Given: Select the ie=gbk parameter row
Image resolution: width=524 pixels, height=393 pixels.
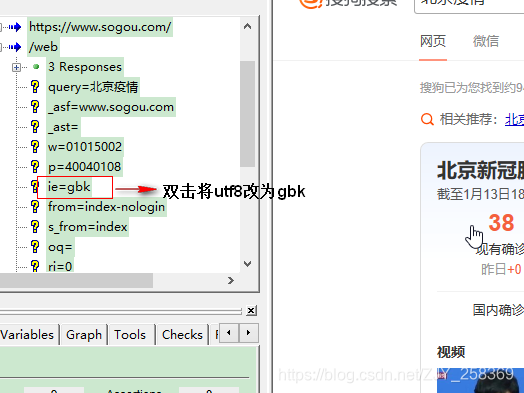Looking at the screenshot, I should pyautogui.click(x=69, y=187).
